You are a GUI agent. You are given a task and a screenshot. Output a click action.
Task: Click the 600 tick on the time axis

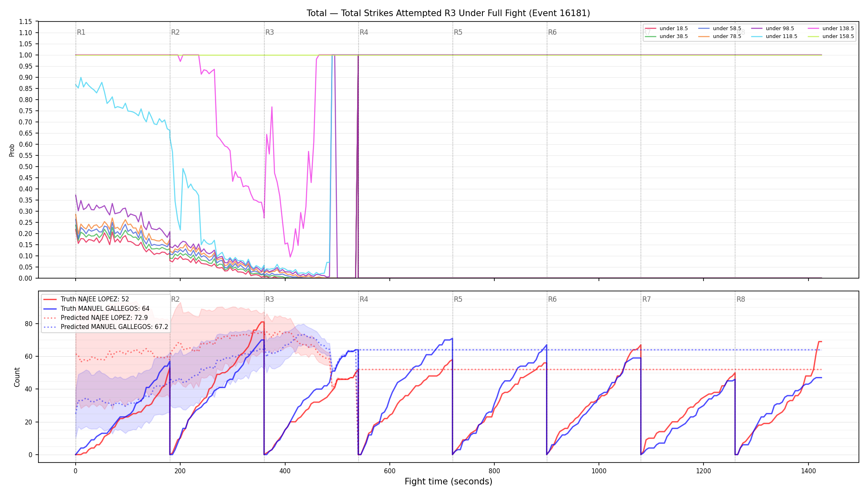tap(389, 470)
